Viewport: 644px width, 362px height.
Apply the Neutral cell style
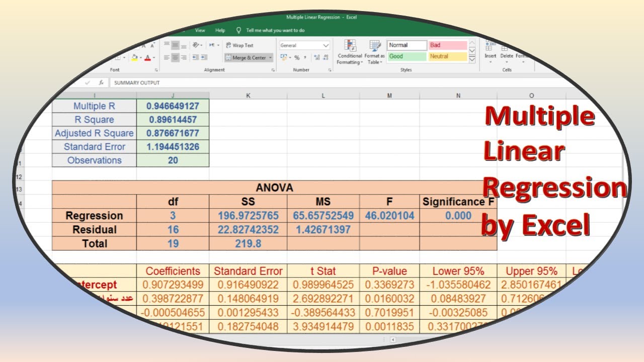tap(447, 57)
